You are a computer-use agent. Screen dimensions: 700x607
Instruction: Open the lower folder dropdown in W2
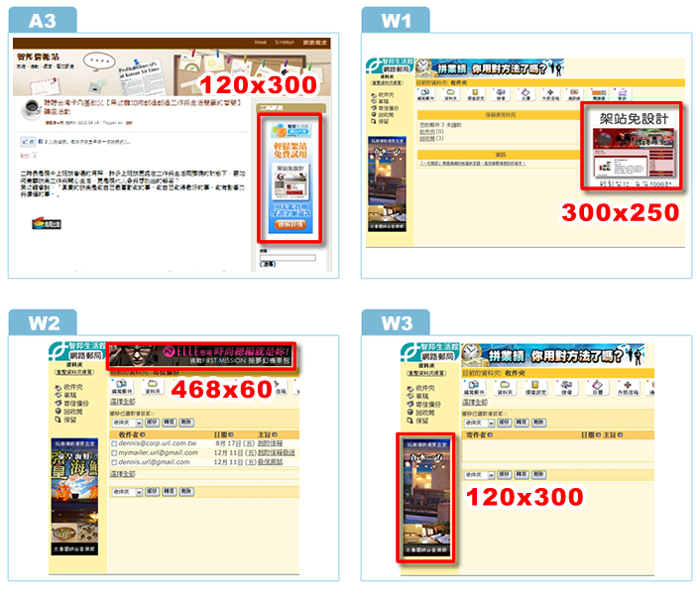[x=127, y=492]
